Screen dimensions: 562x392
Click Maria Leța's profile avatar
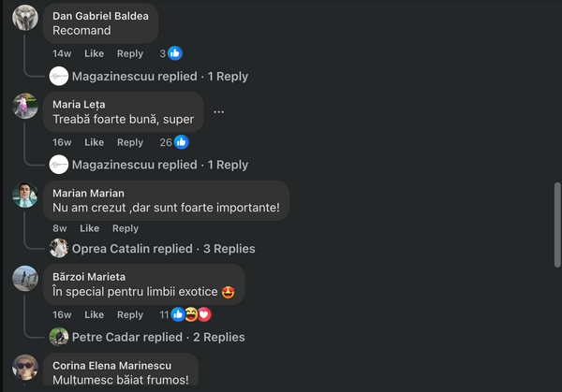coord(26,106)
